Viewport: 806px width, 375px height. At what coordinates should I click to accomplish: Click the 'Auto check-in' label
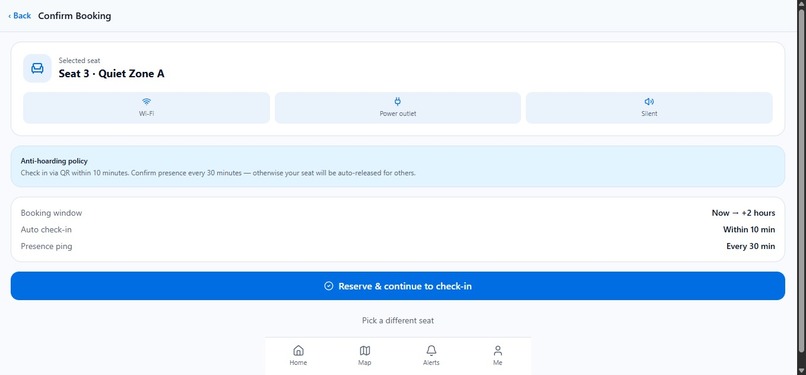(x=46, y=230)
